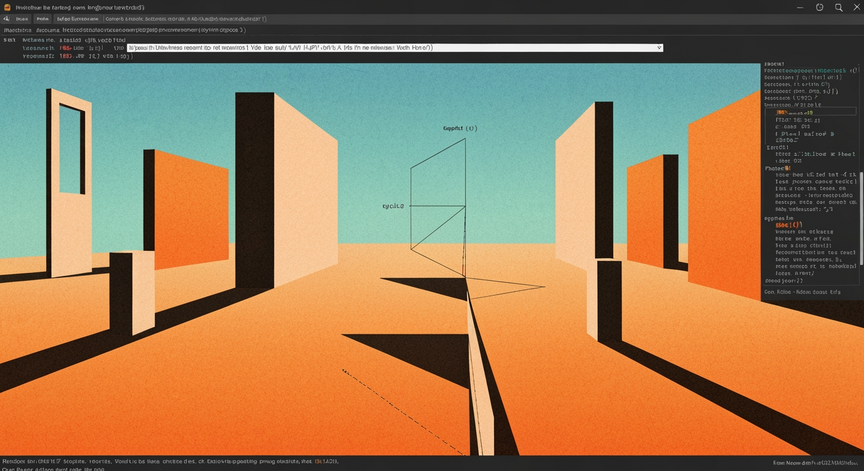Click the highlighted orange row in right code panel

point(811,112)
